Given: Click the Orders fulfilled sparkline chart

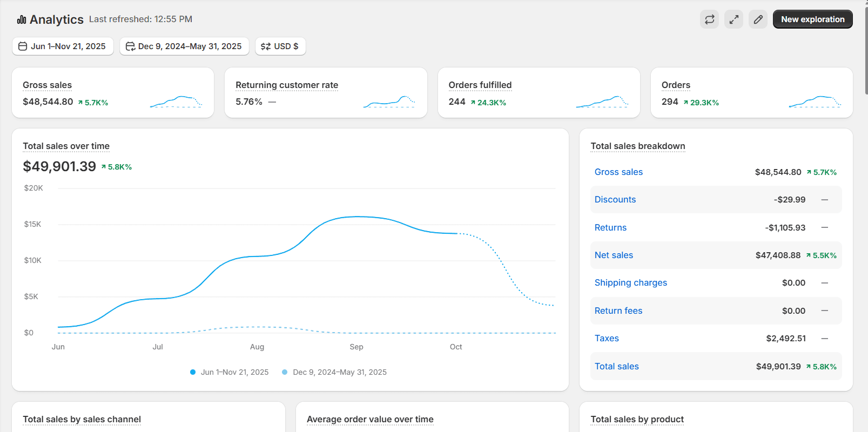Looking at the screenshot, I should point(602,102).
